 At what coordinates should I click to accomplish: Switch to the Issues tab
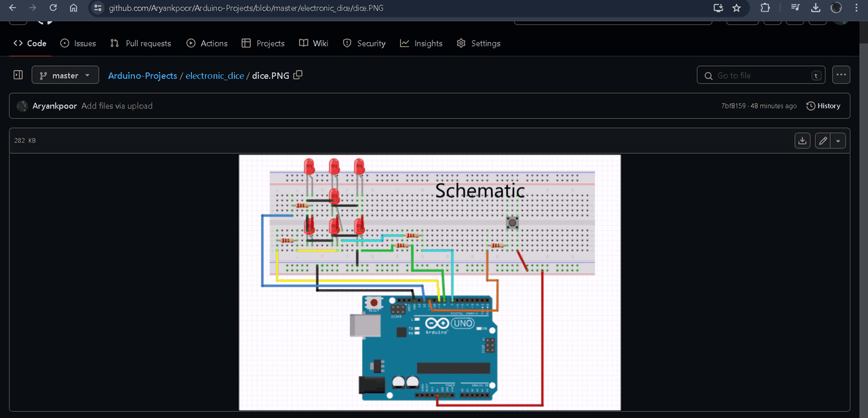78,43
